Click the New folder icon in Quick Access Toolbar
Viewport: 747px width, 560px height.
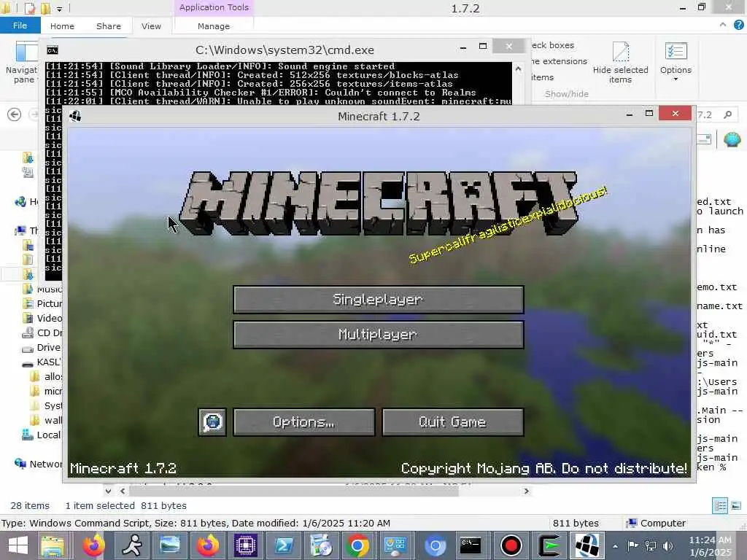pyautogui.click(x=45, y=8)
